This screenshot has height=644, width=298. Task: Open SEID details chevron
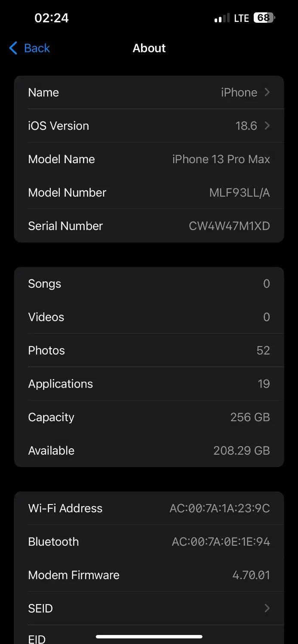coord(267,608)
